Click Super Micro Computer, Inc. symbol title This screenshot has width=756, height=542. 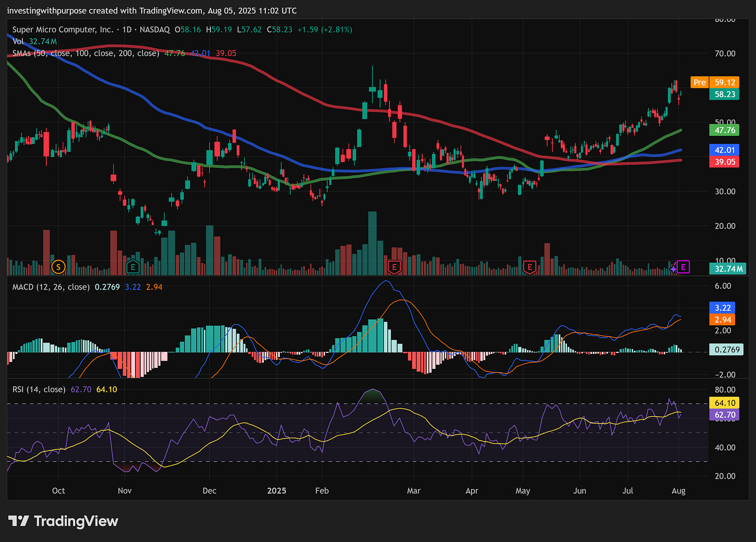[63, 30]
